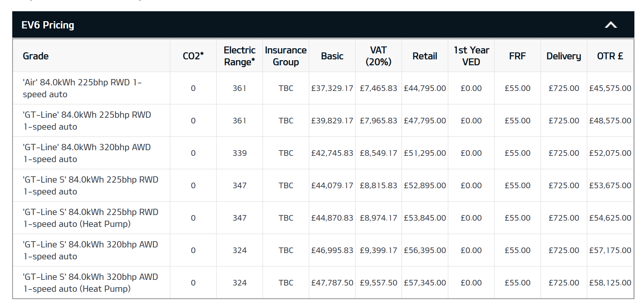Click the £52,895.00 retail price

(x=425, y=186)
